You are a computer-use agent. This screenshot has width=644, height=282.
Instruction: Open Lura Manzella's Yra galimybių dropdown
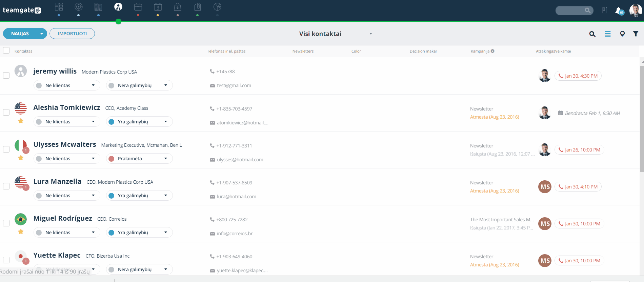tap(139, 196)
